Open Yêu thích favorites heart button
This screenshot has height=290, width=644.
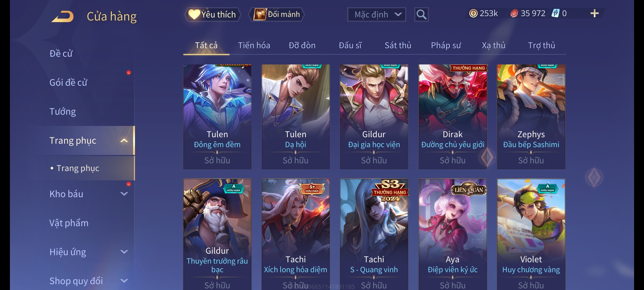[213, 15]
